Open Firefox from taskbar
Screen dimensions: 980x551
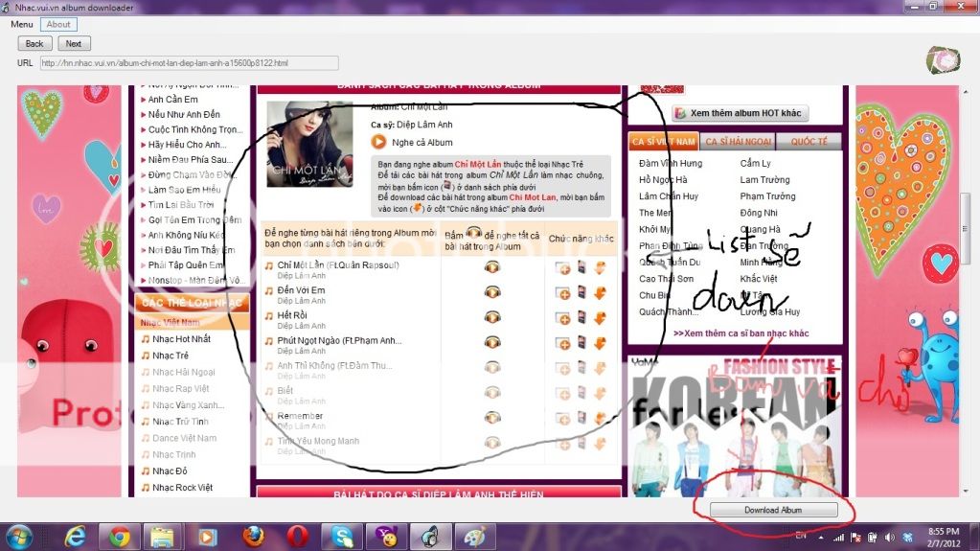253,537
